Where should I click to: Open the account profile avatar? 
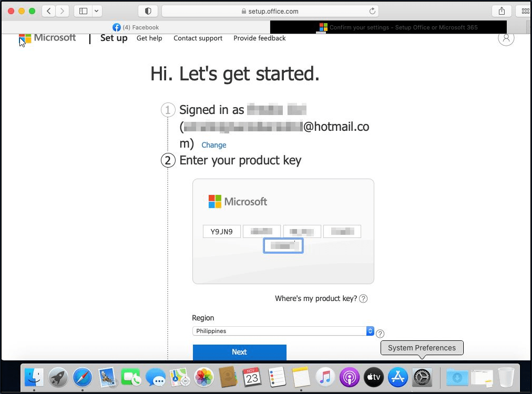[x=506, y=38]
